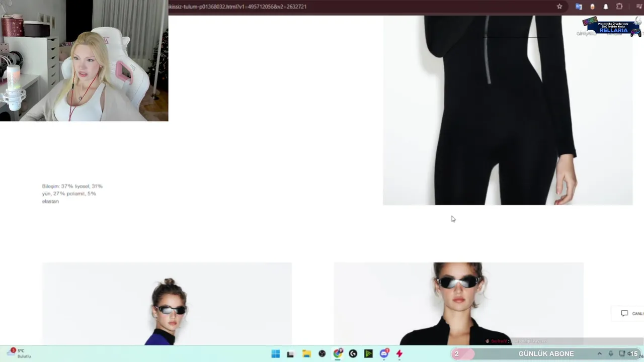Image resolution: width=644 pixels, height=362 pixels.
Task: Open File Explorer from the taskbar
Action: click(x=306, y=354)
